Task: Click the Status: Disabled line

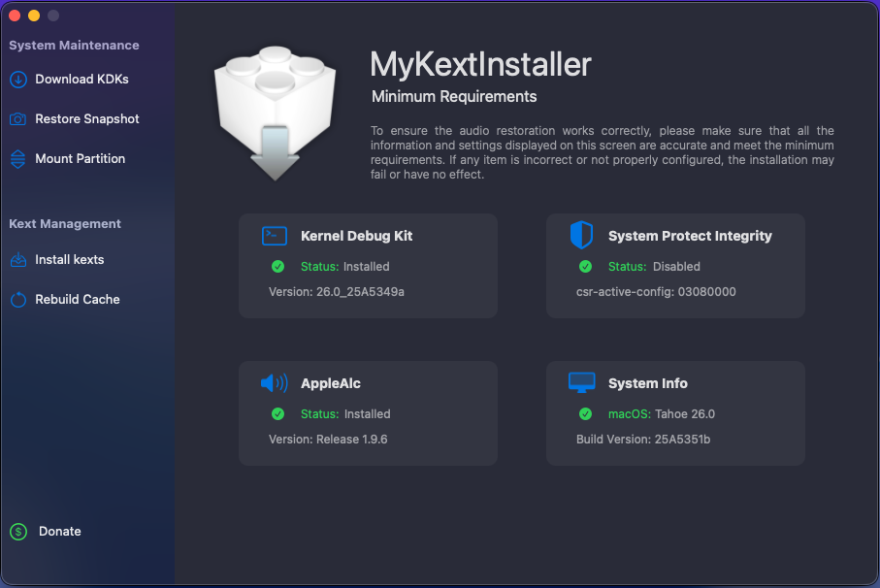Action: pos(654,267)
